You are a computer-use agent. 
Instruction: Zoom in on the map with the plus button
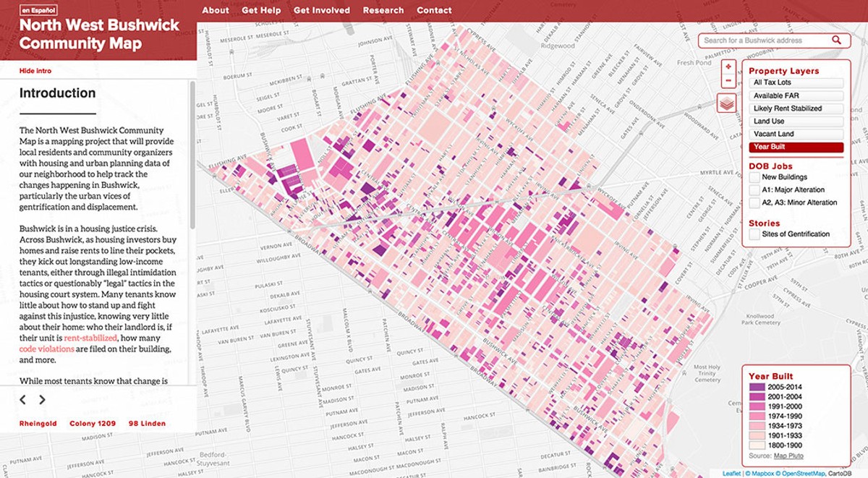728,67
